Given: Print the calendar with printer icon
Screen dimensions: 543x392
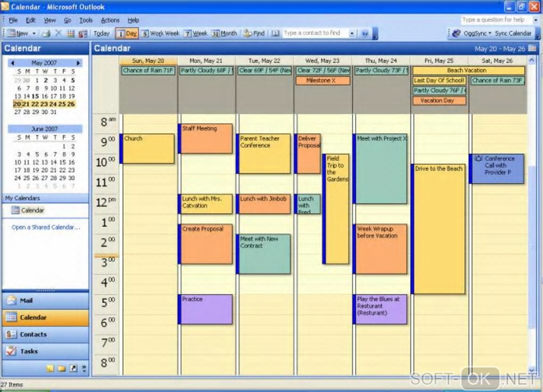Looking at the screenshot, I should (46, 33).
